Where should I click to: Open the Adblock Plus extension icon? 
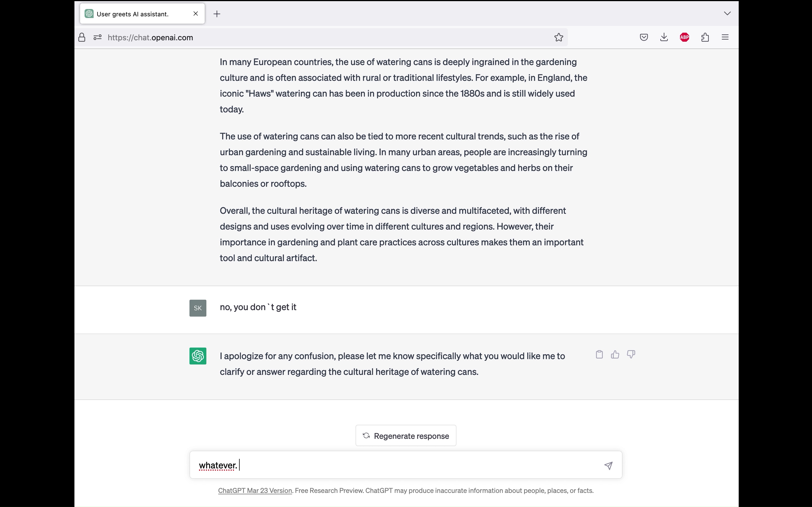pyautogui.click(x=684, y=37)
